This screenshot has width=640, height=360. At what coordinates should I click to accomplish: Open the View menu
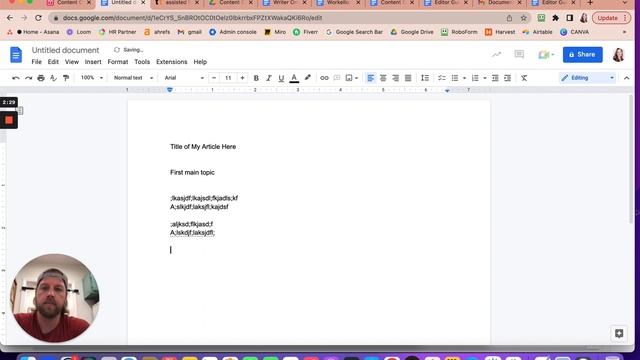71,62
